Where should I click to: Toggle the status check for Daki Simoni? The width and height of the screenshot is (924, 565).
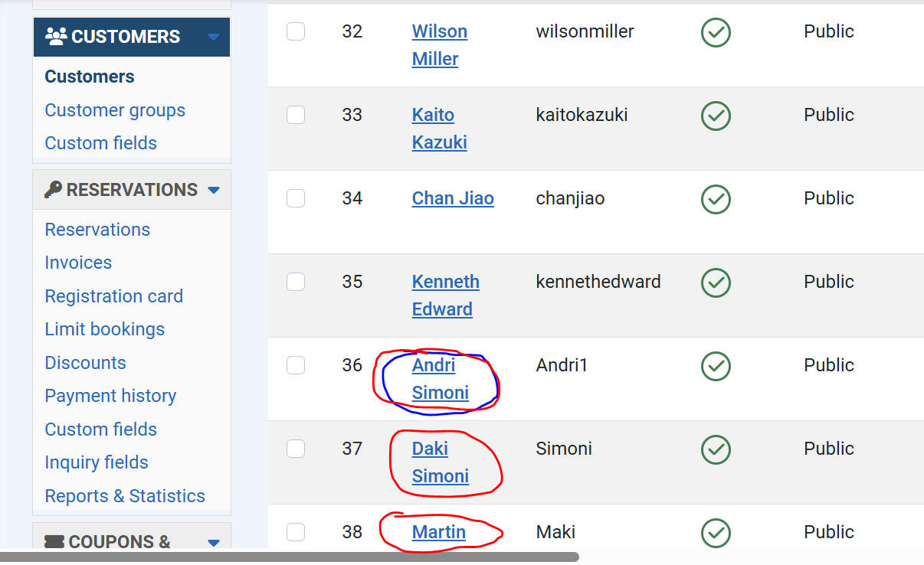coord(716,449)
